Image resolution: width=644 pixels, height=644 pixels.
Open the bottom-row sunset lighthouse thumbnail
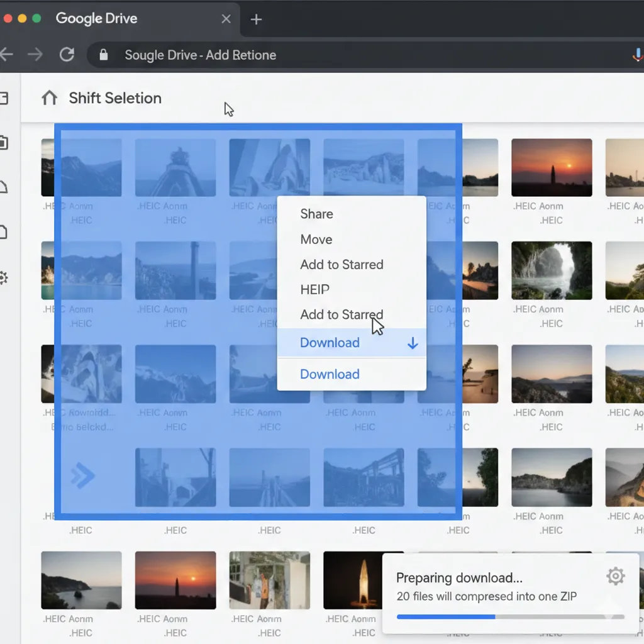click(x=175, y=580)
